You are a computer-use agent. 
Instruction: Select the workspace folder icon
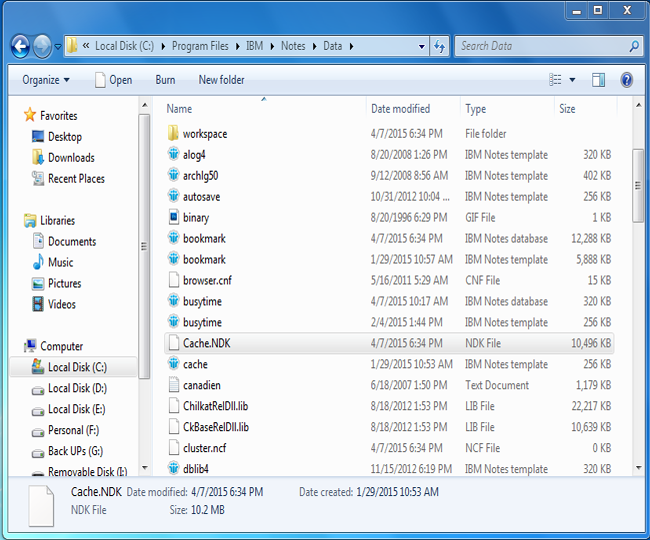point(173,134)
